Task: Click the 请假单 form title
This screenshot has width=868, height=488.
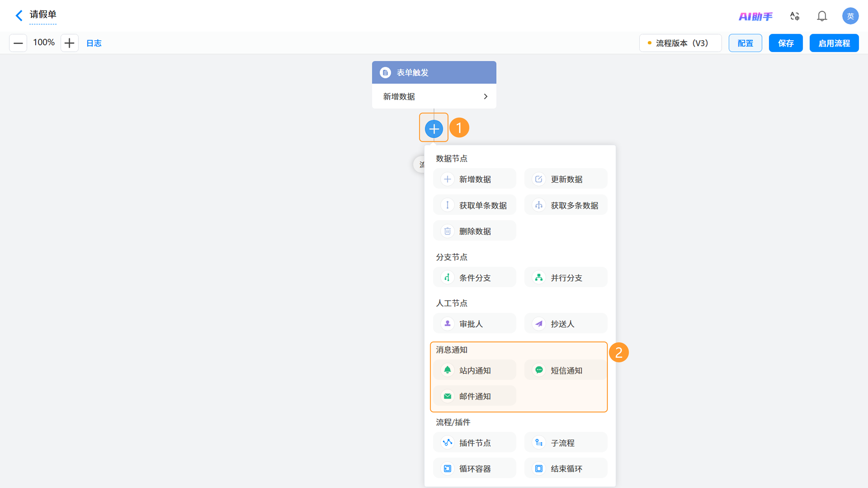Action: [43, 14]
